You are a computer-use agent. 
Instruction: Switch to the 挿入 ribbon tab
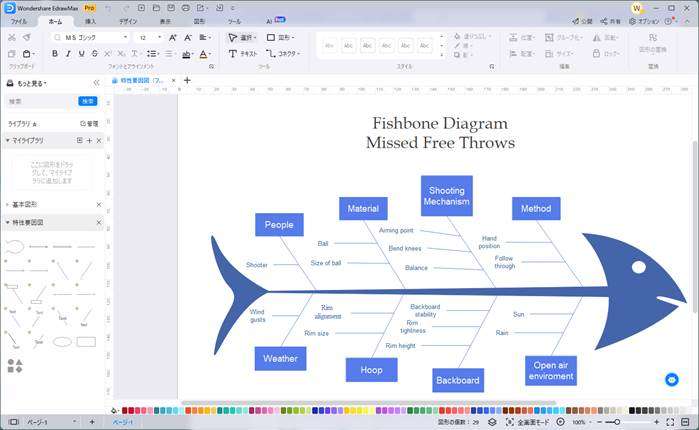pos(91,20)
